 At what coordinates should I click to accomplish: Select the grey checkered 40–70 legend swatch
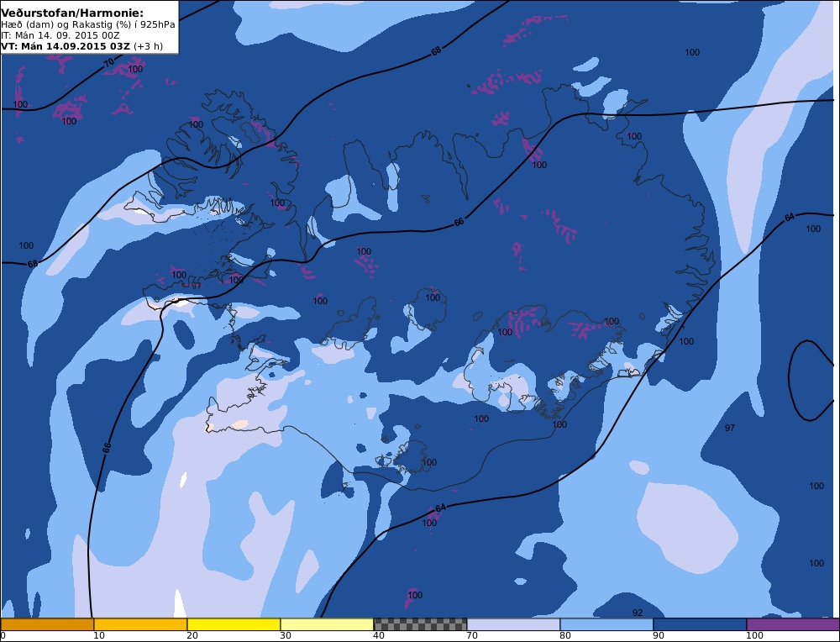420,624
